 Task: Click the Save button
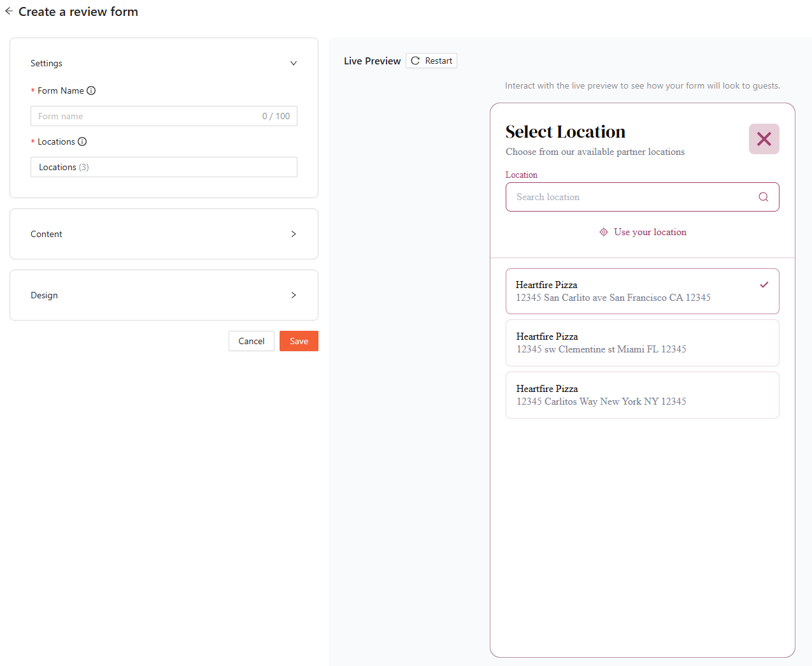tap(299, 341)
